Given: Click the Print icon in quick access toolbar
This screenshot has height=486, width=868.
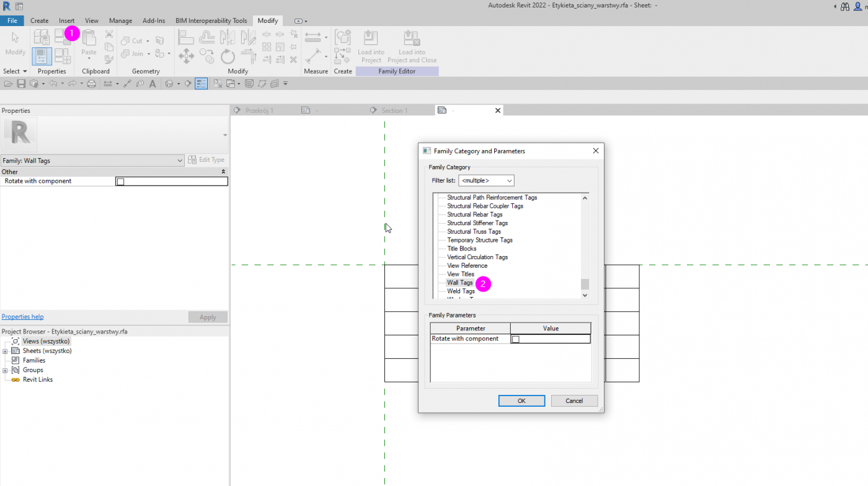Looking at the screenshot, I should point(92,84).
